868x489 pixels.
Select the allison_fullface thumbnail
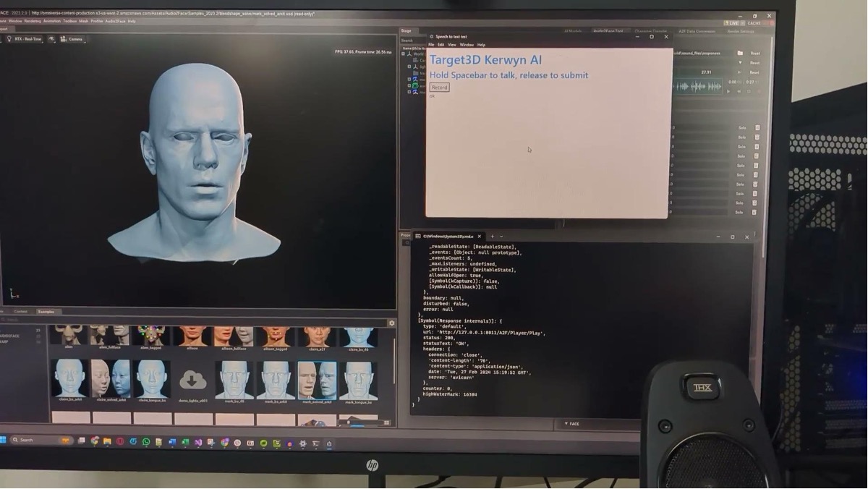point(234,336)
